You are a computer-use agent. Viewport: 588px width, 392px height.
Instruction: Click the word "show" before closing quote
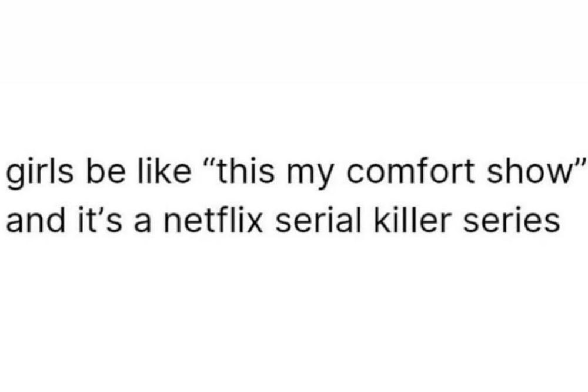(529, 171)
